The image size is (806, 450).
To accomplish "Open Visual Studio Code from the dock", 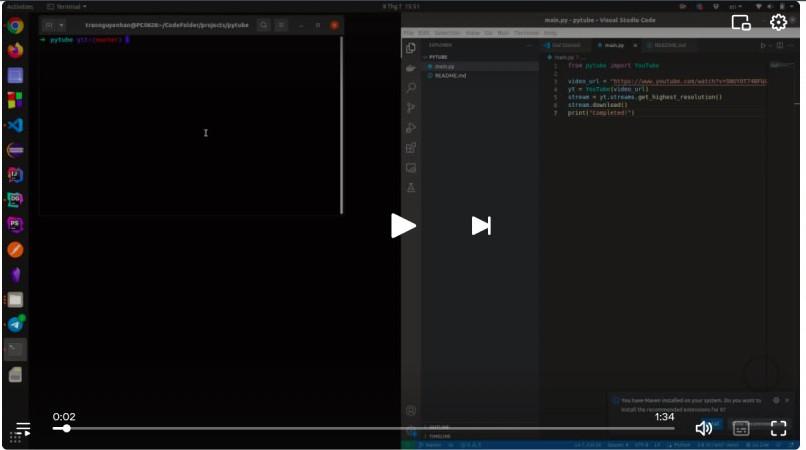I will (15, 125).
